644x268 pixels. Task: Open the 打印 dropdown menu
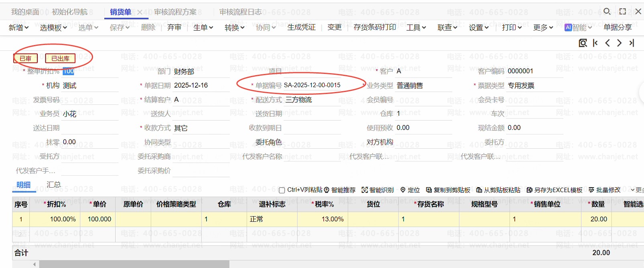(x=512, y=27)
